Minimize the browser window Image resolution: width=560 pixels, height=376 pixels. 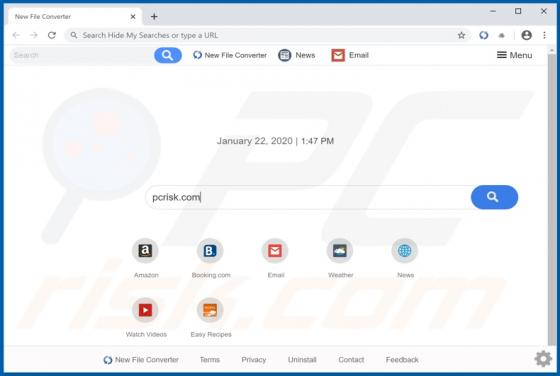493,11
